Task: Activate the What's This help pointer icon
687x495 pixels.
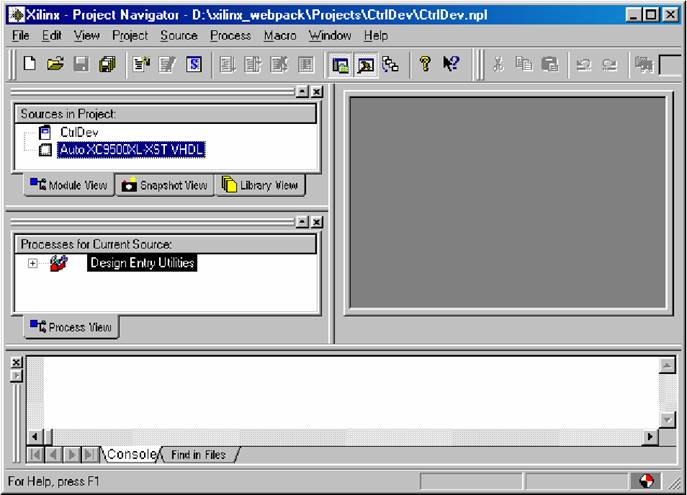Action: (x=451, y=64)
